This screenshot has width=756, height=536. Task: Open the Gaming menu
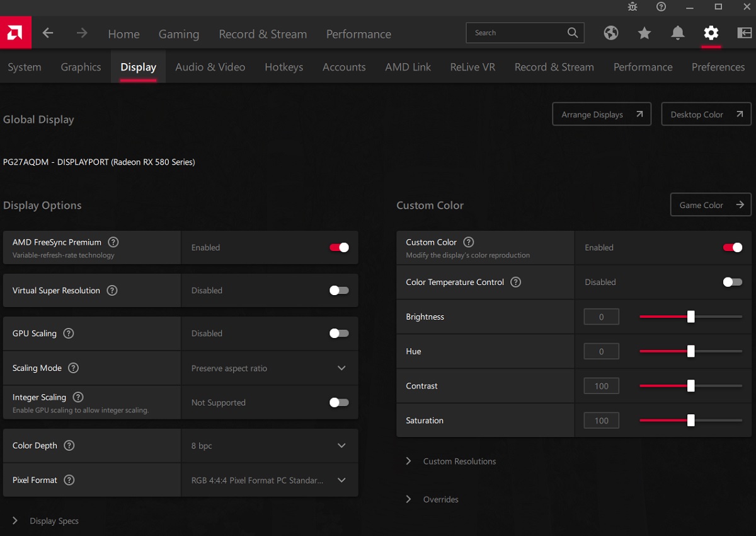179,34
